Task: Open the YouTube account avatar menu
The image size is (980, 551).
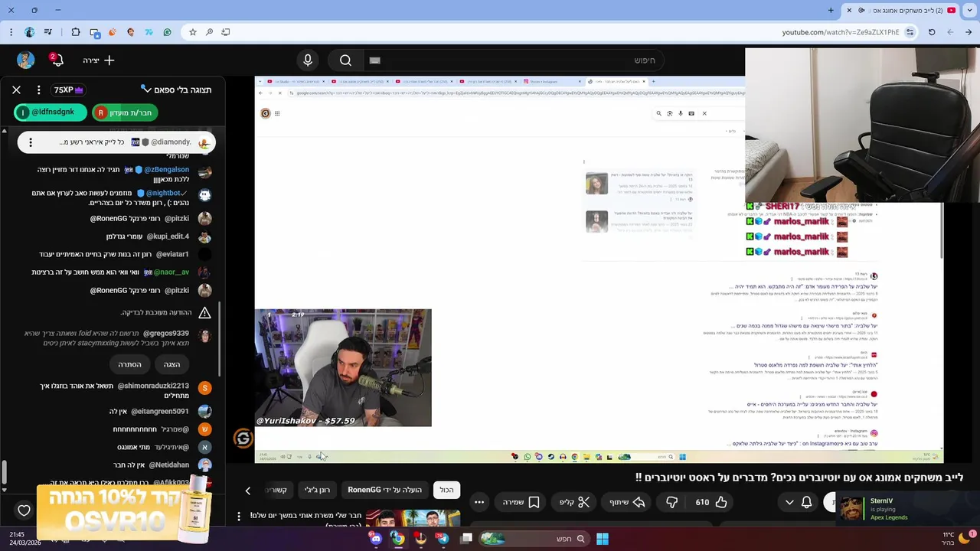Action: [x=25, y=60]
